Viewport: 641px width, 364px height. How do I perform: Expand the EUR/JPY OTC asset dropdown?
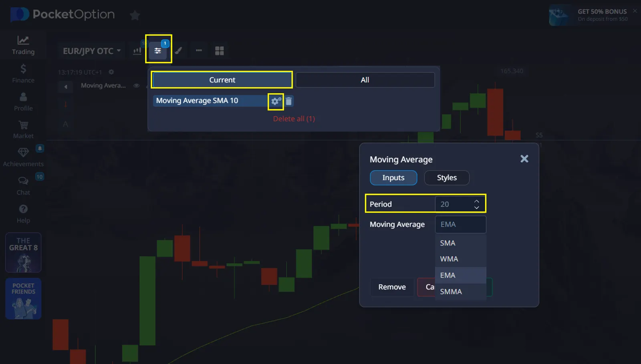92,51
